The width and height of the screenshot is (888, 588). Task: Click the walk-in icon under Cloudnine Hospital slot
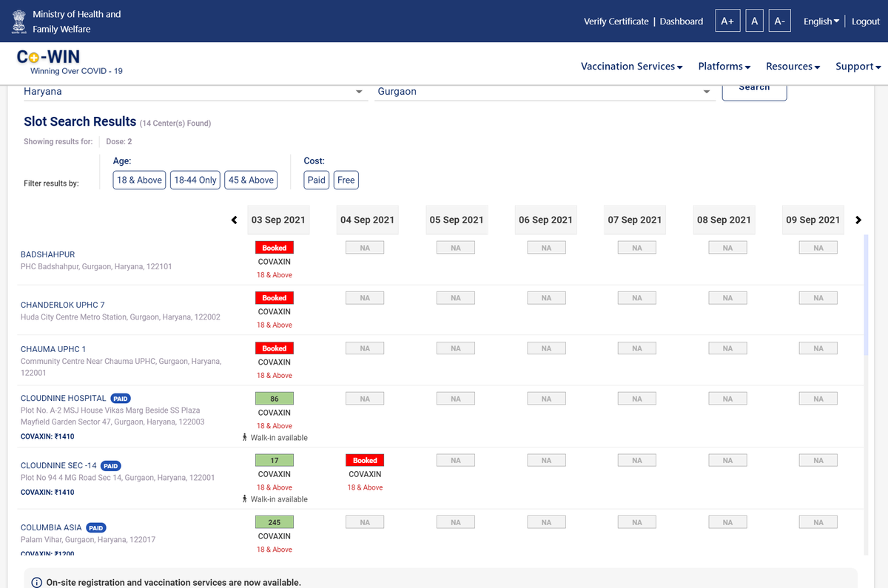point(245,438)
